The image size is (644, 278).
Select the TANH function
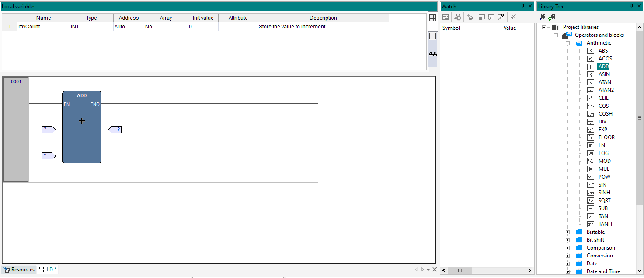(605, 224)
